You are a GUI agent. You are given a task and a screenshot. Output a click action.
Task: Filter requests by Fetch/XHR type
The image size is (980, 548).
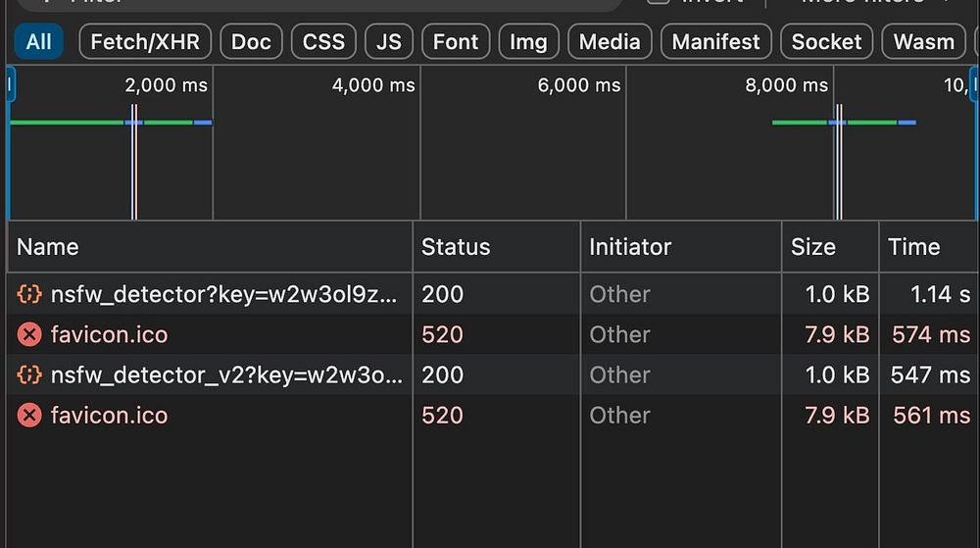coord(145,42)
